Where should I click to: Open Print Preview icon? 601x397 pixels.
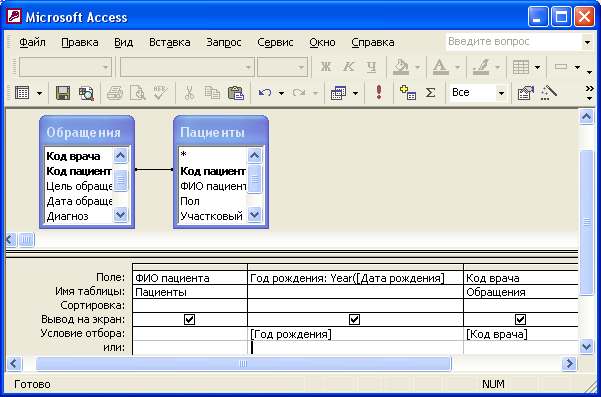coord(138,93)
